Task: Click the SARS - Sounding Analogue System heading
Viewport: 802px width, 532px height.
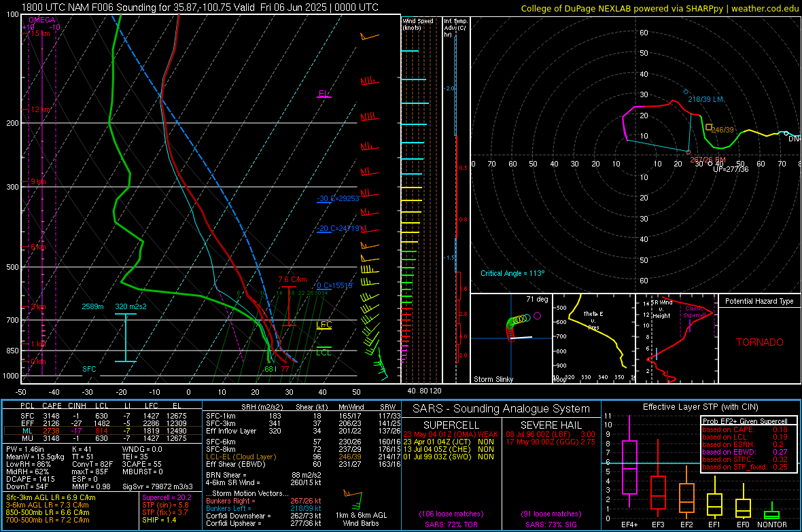Action: (502, 409)
